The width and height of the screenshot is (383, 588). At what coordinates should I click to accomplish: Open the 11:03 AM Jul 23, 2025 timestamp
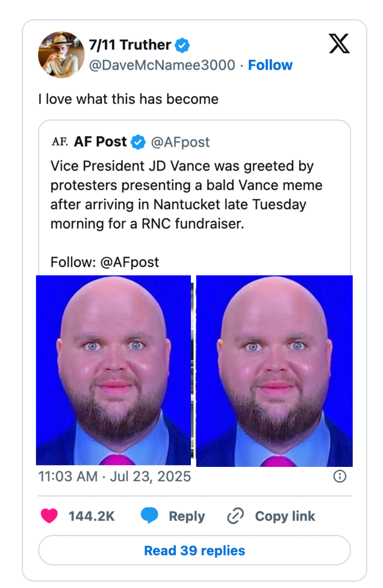(x=114, y=477)
